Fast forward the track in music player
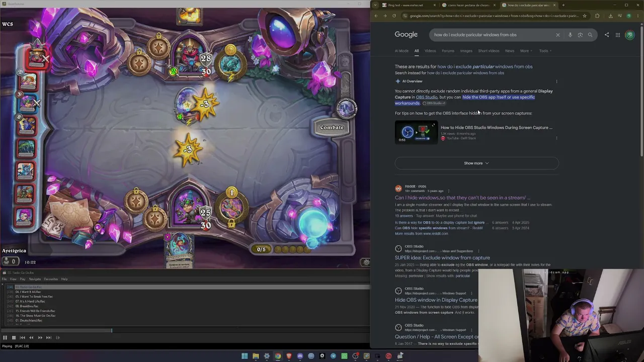 (x=40, y=337)
